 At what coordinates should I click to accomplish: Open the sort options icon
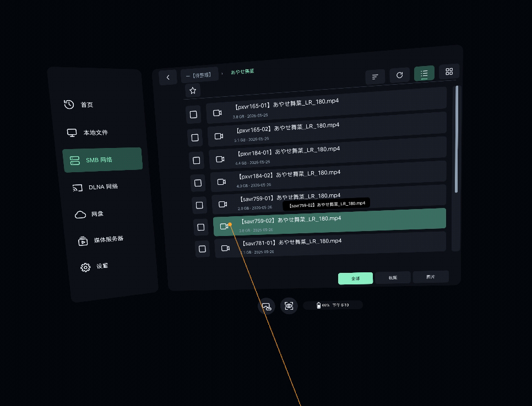tap(375, 76)
